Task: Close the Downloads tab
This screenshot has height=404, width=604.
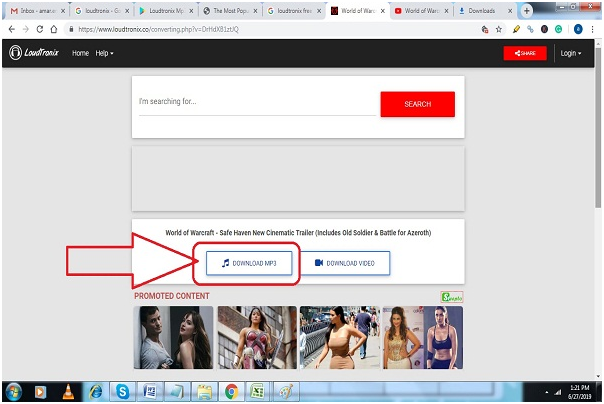Action: [510, 11]
